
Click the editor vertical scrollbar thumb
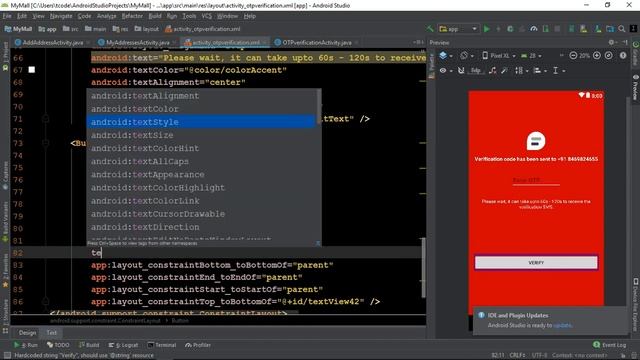tap(424, 267)
